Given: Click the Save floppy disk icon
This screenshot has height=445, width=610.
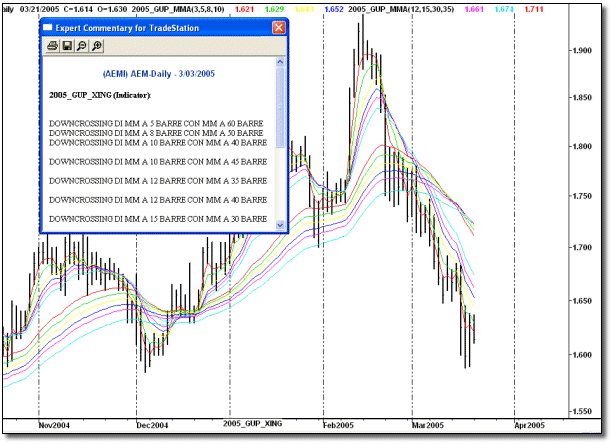Looking at the screenshot, I should [x=66, y=46].
